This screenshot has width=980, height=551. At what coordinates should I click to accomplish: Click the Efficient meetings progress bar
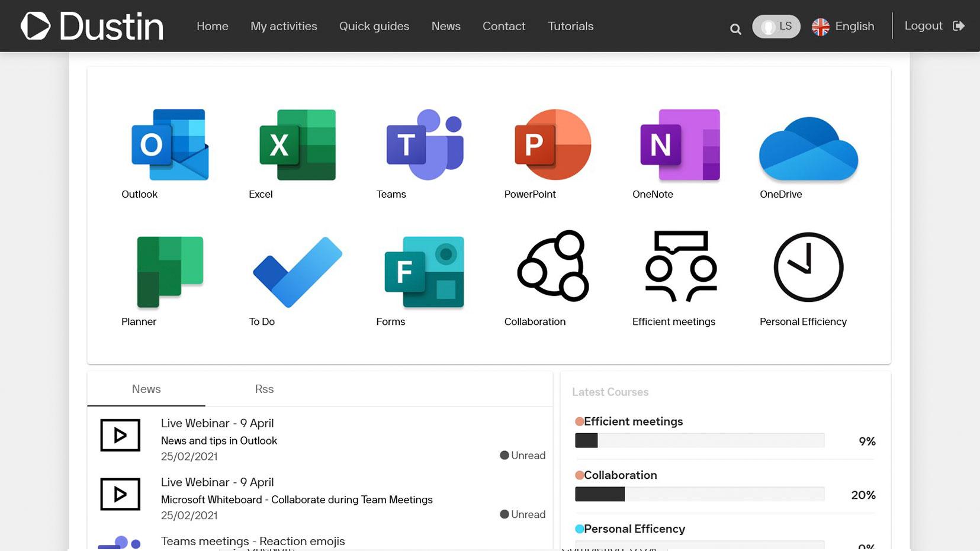tap(699, 440)
